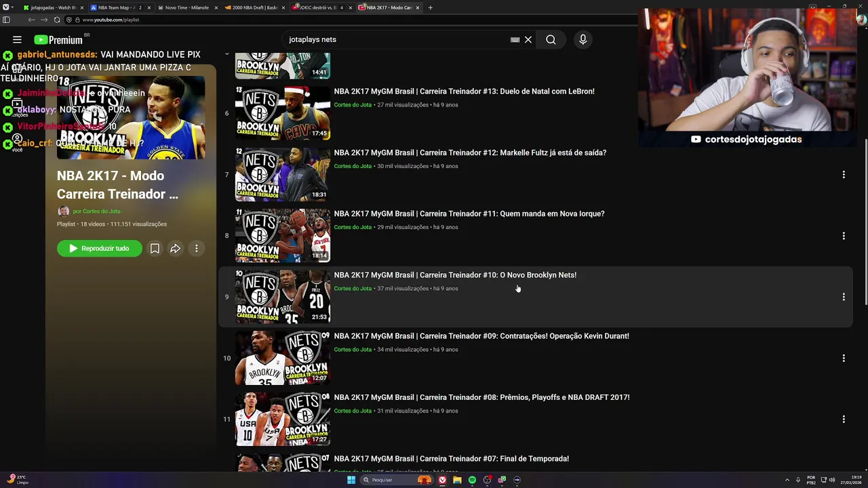Switch to the JOKIC destrói tab

[x=321, y=7]
